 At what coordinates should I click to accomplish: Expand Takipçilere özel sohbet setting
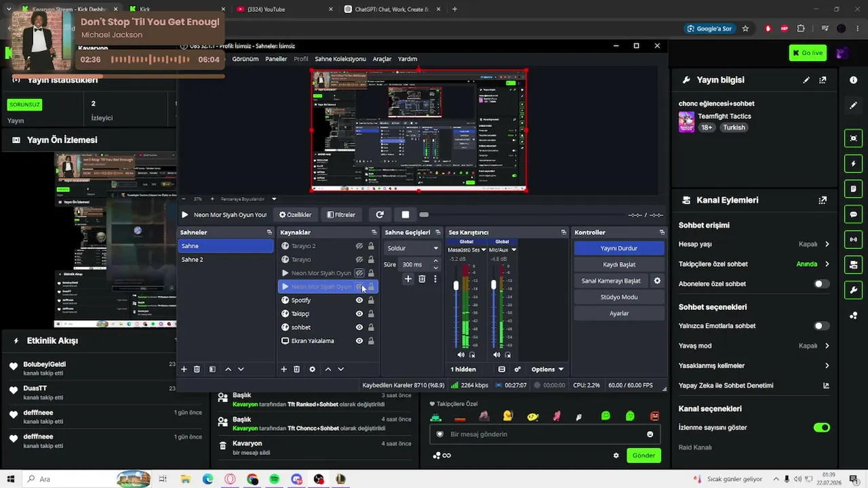point(827,264)
